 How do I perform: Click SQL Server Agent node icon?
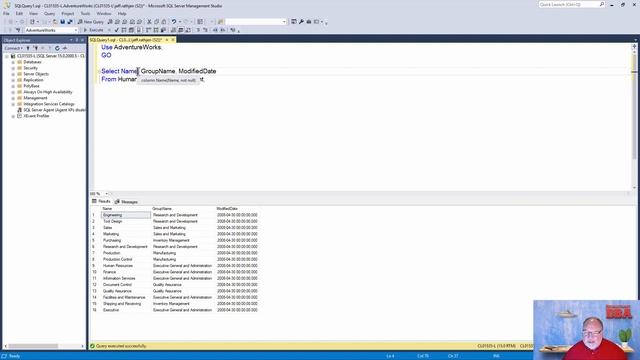click(19, 110)
